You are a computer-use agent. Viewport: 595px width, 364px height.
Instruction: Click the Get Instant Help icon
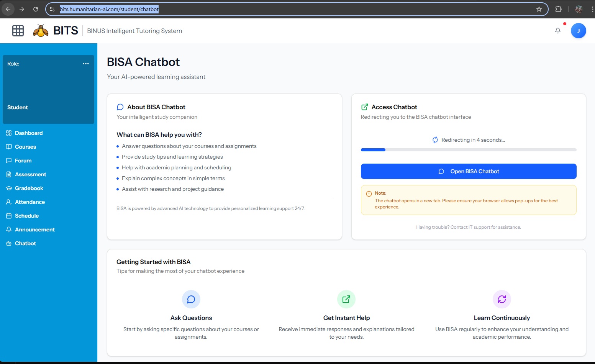(x=346, y=299)
